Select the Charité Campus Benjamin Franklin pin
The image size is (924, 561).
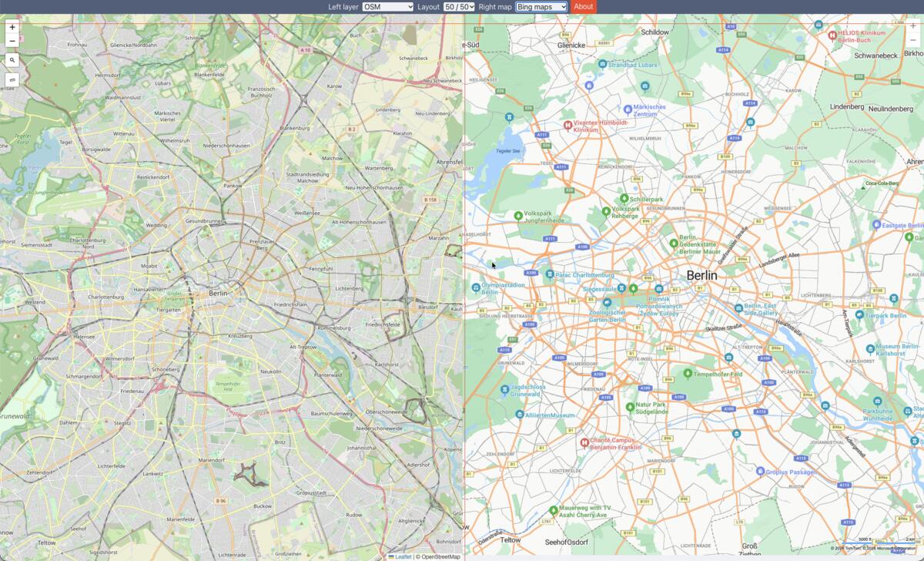(x=584, y=443)
